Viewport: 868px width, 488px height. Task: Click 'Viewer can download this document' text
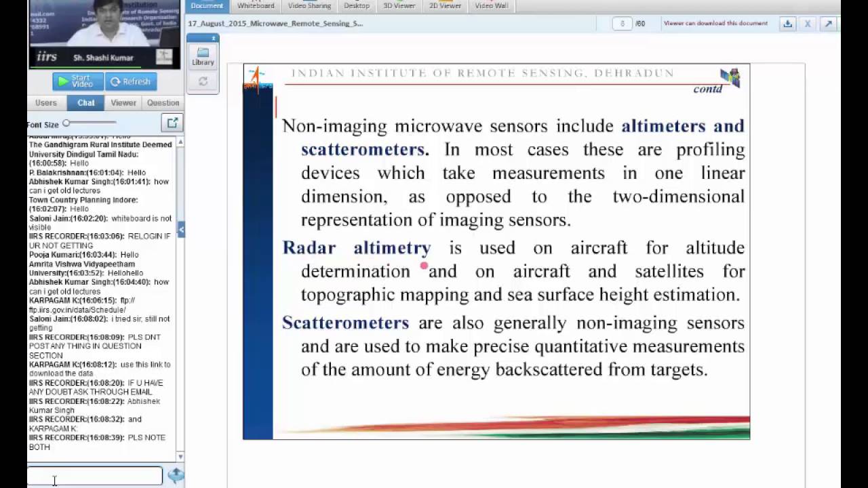715,23
